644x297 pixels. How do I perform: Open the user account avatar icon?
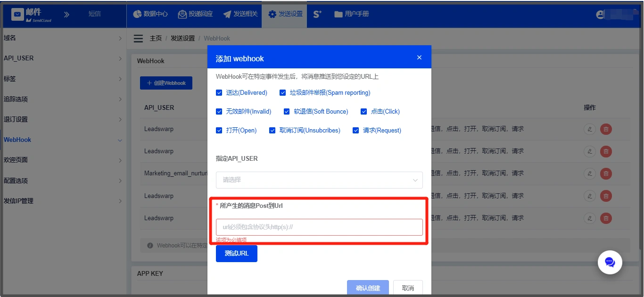click(600, 15)
